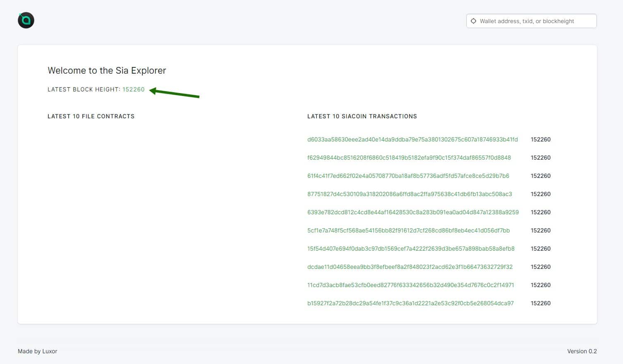Screen dimensions: 623x364
Task: Open transaction starting with 5cf1e7a7
Action: 409,230
